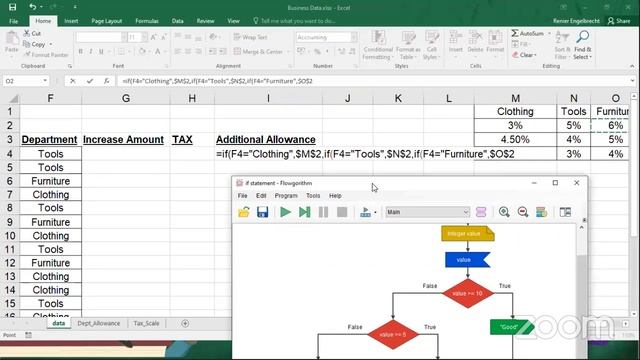The height and width of the screenshot is (360, 640).
Task: Run the Flowgorithm program with green play
Action: pyautogui.click(x=285, y=212)
